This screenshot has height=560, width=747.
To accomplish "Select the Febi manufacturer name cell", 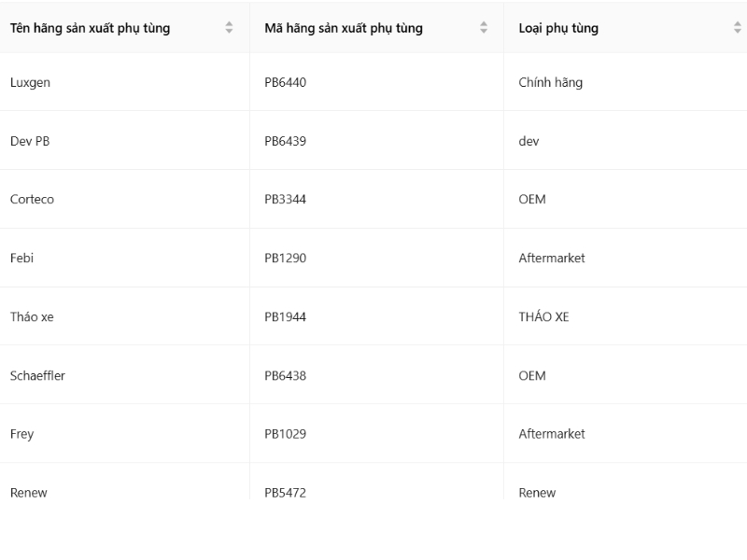I will click(x=21, y=258).
